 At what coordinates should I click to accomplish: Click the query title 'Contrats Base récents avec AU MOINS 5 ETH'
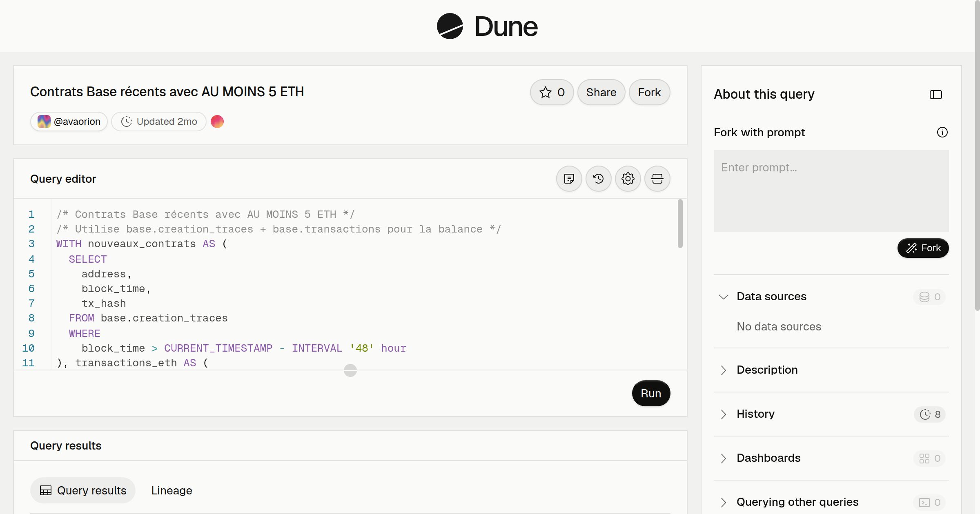[167, 92]
